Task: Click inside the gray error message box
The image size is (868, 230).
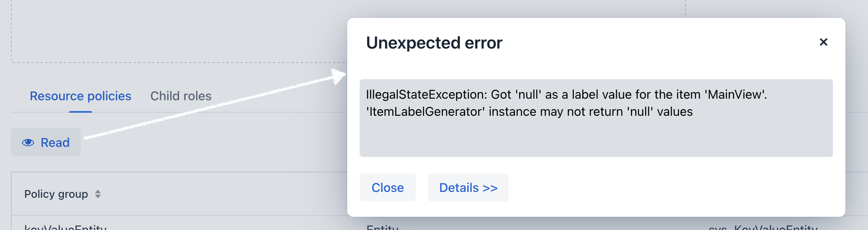Action: pos(596,118)
